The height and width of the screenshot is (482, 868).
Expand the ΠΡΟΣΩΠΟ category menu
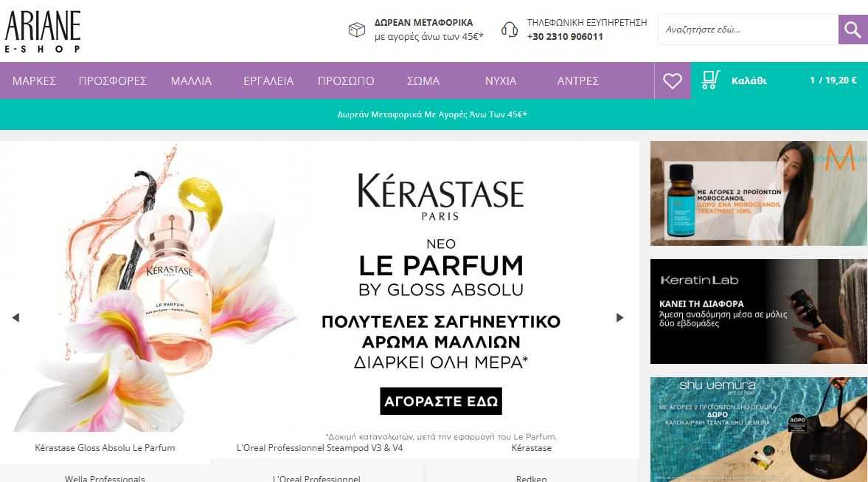tap(346, 81)
